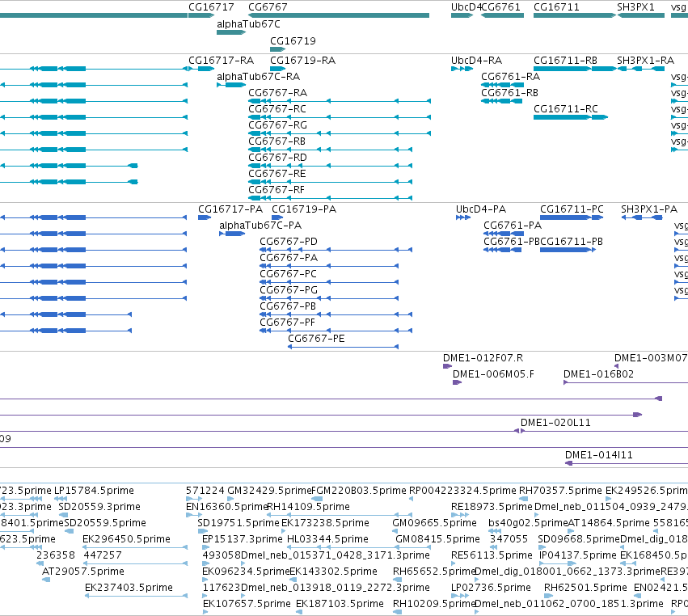Image resolution: width=688 pixels, height=616 pixels.
Task: Select transcript label CG6761-RB
Action: 510,93
